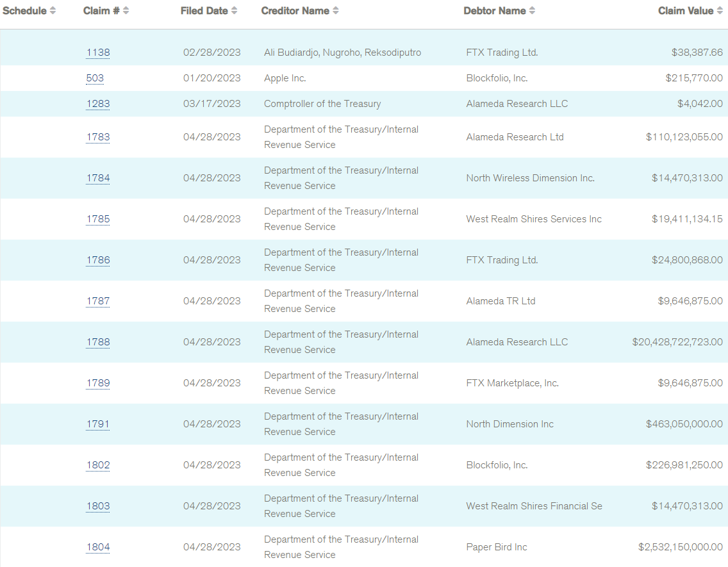The image size is (728, 567).
Task: Click claim number 1785
Action: [98, 219]
